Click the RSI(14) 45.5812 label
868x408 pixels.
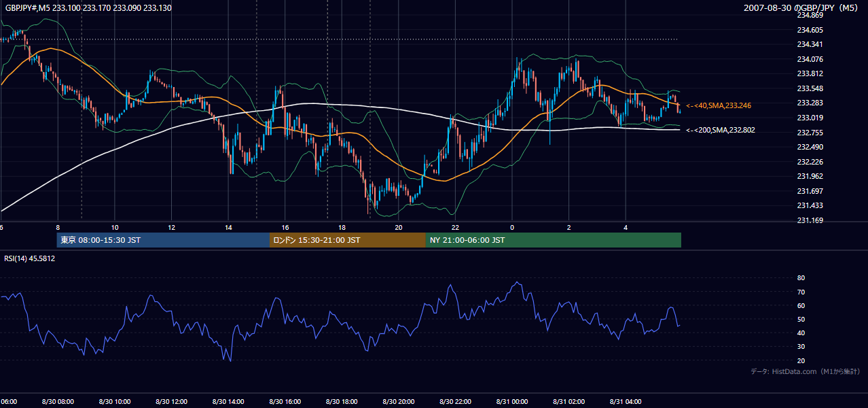click(30, 258)
